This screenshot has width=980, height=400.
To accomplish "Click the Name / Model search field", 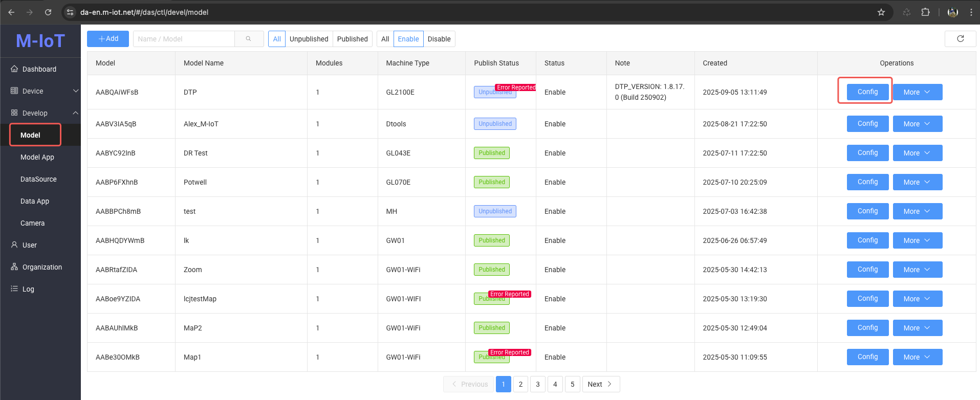I will click(x=184, y=39).
